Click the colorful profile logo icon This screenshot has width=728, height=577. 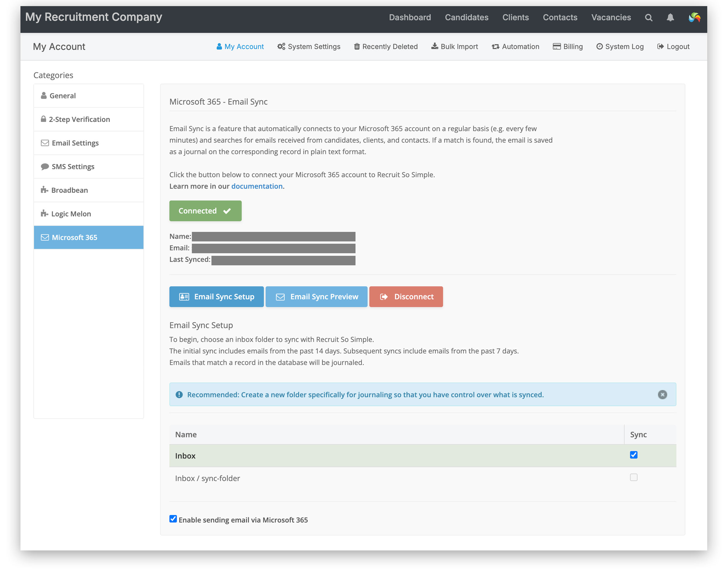[694, 18]
